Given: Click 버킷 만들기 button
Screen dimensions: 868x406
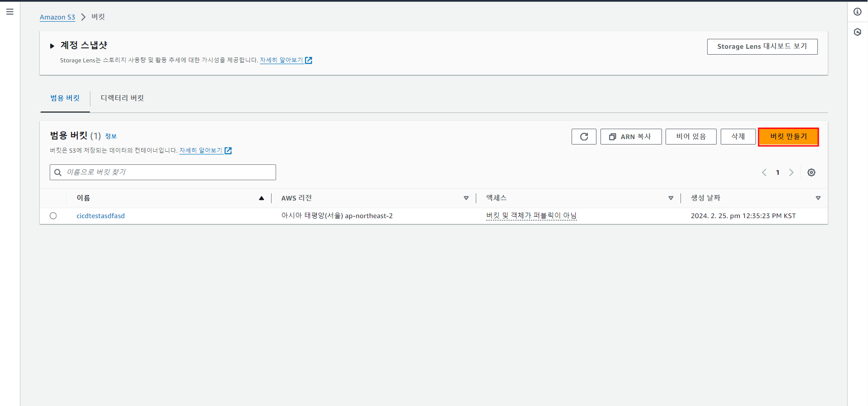Looking at the screenshot, I should tap(788, 136).
